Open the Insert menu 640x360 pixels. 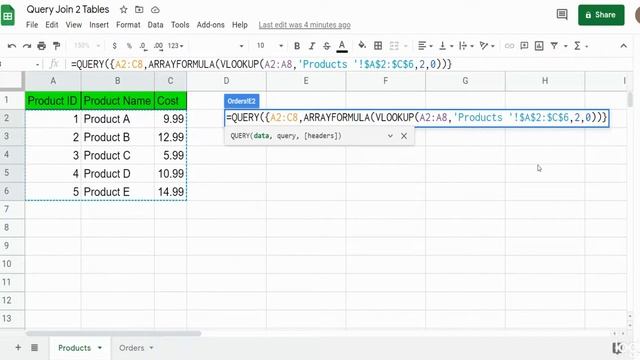coord(99,25)
